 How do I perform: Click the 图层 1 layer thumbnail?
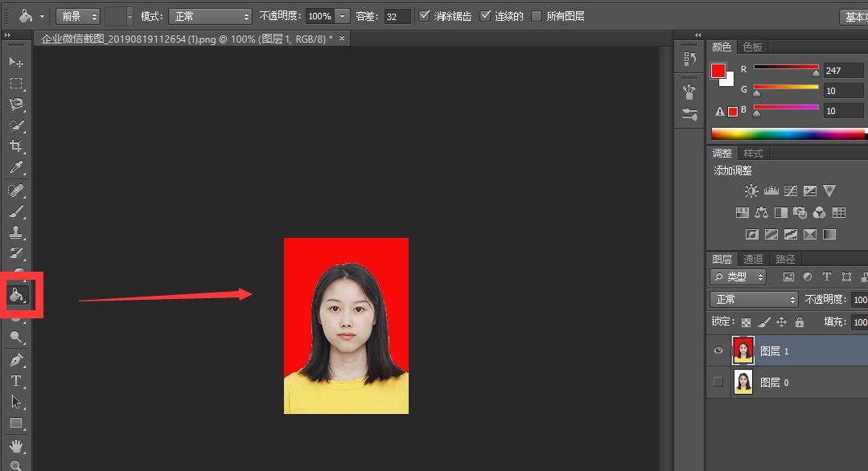click(x=743, y=350)
